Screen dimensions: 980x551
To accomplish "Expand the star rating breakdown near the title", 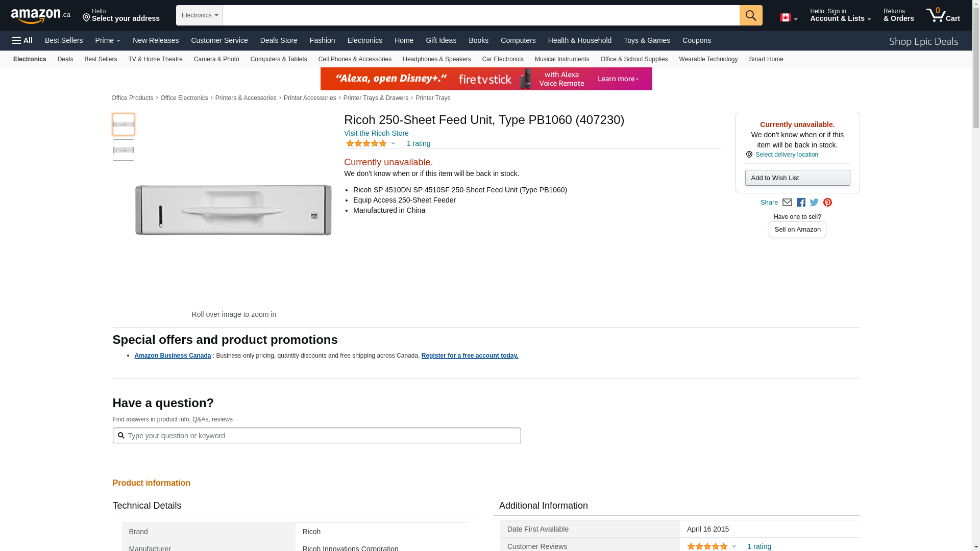I will click(x=371, y=144).
